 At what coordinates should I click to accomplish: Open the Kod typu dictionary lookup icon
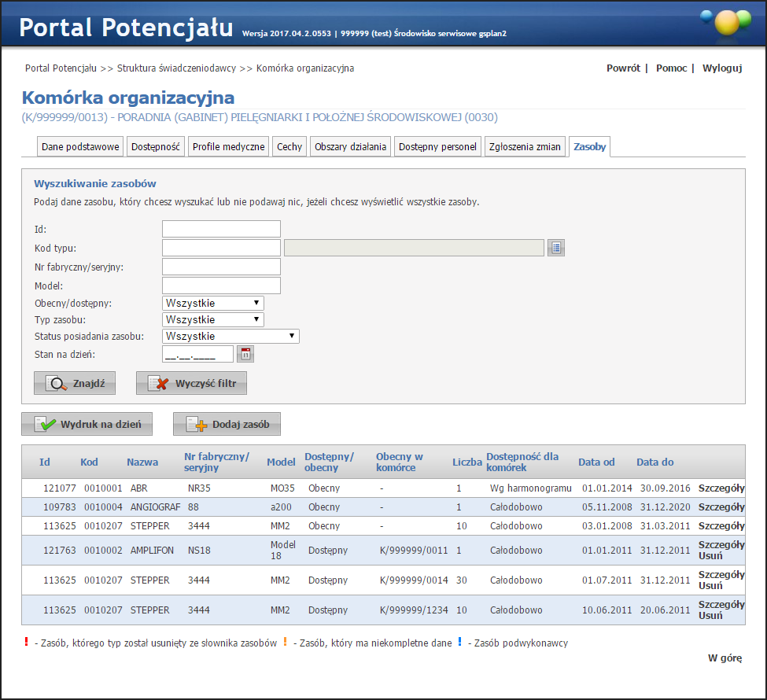coord(557,248)
